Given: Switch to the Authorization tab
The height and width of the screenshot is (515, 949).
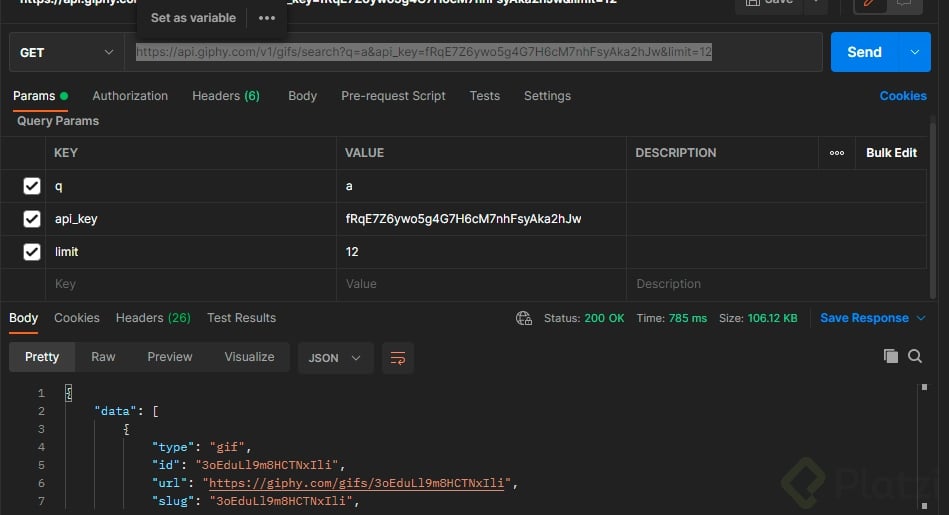Looking at the screenshot, I should 130,96.
